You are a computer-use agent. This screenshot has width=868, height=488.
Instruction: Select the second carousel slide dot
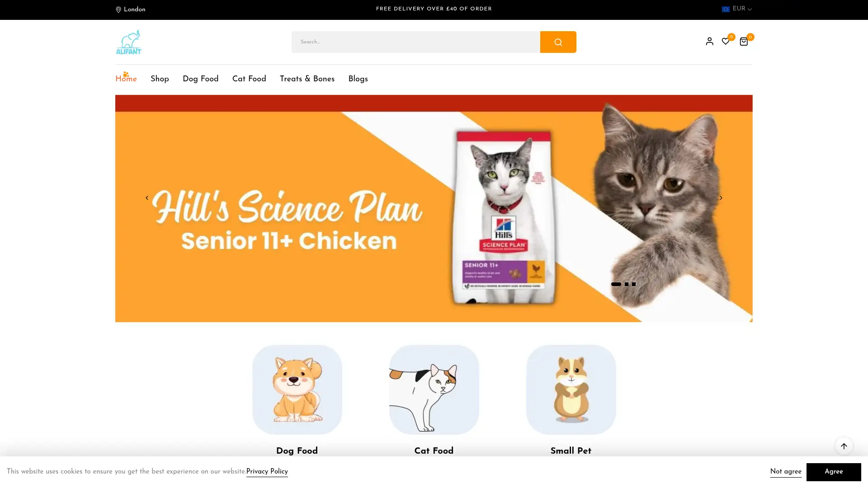pos(627,284)
